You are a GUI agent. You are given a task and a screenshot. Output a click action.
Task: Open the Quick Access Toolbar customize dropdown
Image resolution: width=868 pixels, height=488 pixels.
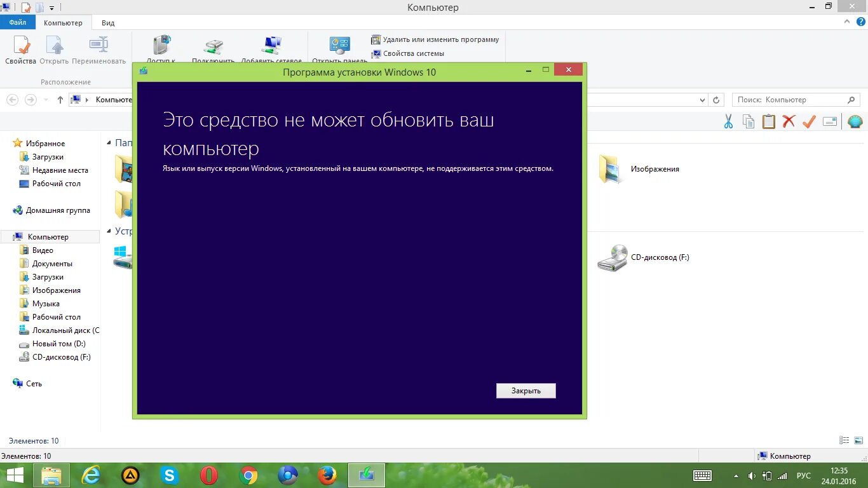pyautogui.click(x=51, y=8)
